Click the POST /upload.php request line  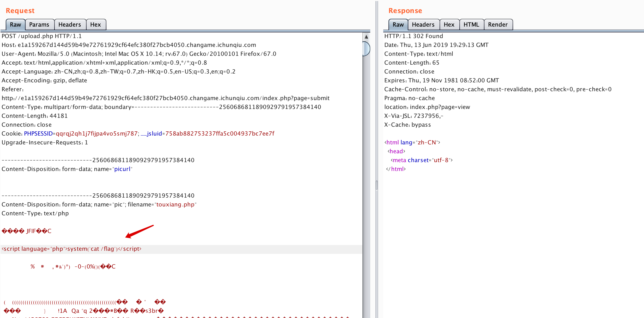pos(42,36)
